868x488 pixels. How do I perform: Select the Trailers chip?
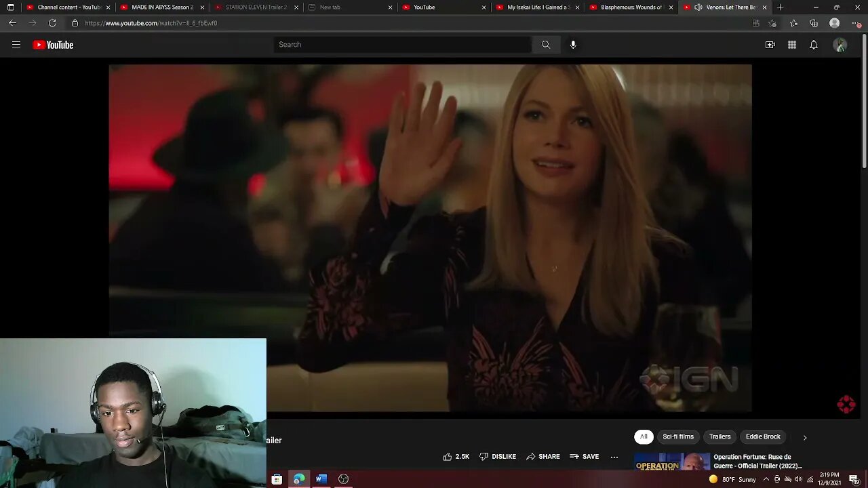click(720, 437)
